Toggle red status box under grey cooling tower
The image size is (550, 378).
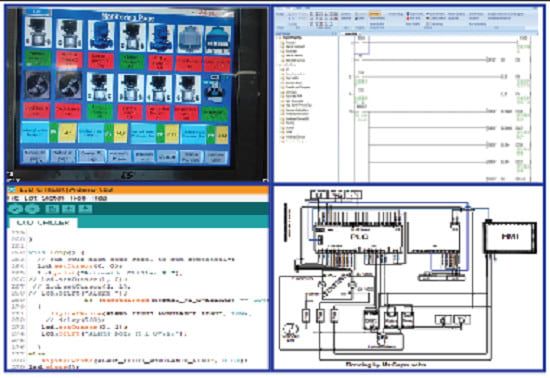click(x=189, y=63)
